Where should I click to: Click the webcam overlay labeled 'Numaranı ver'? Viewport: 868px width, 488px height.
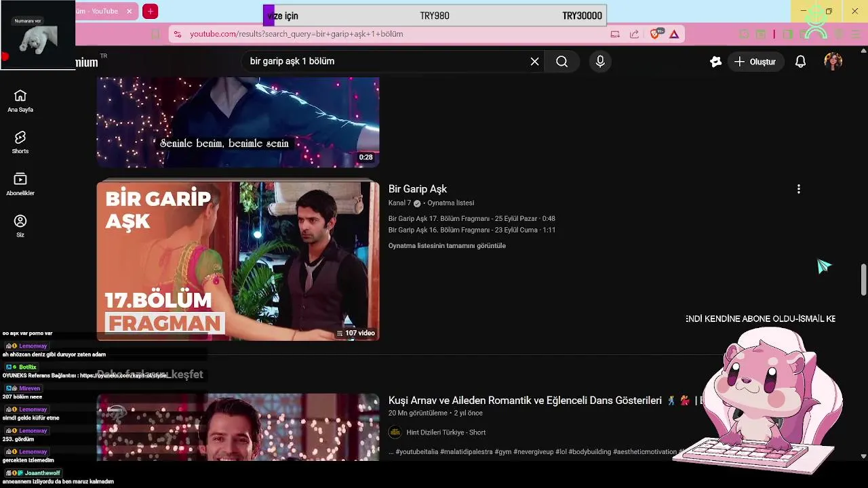tap(37, 34)
